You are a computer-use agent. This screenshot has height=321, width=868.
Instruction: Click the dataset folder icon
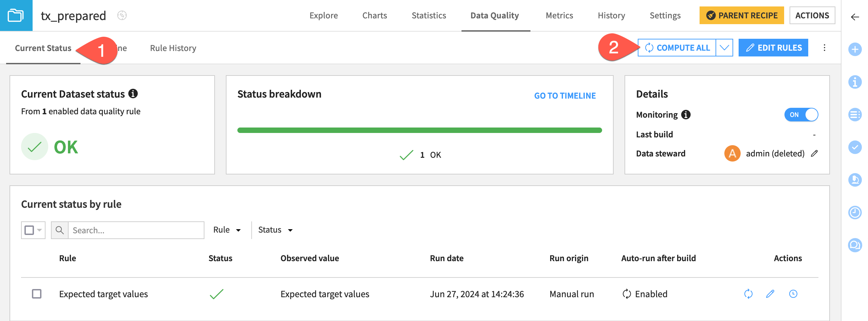16,15
